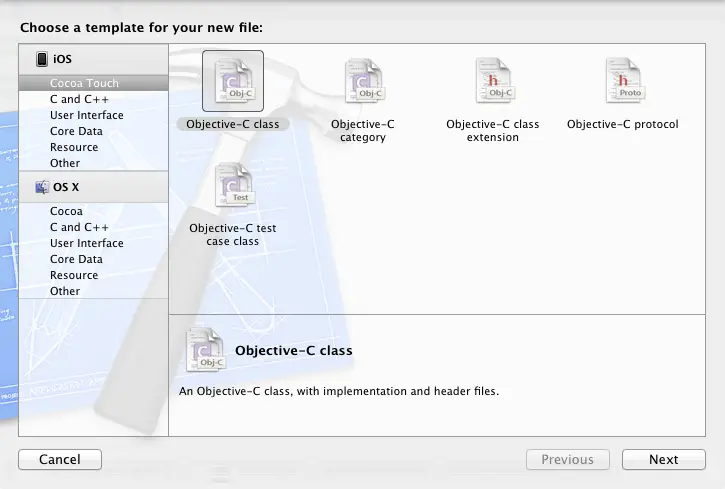Open C and C++ under iOS
The width and height of the screenshot is (725, 489).
click(x=79, y=100)
